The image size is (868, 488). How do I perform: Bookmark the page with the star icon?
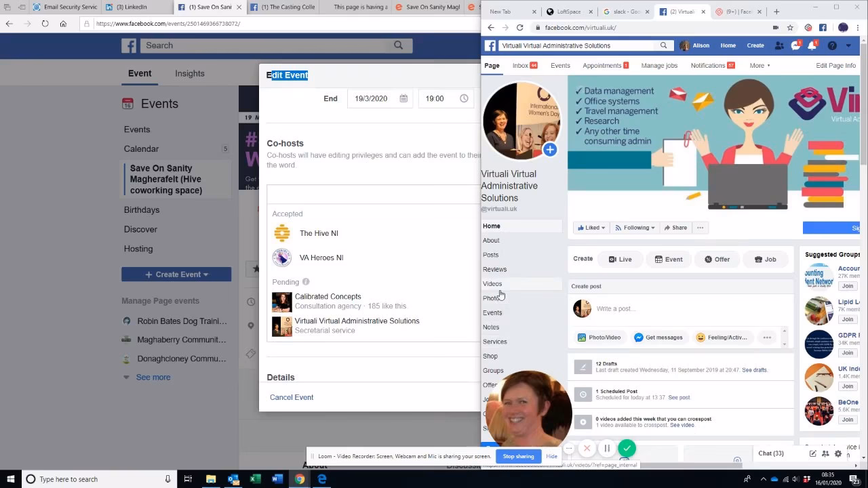click(790, 28)
